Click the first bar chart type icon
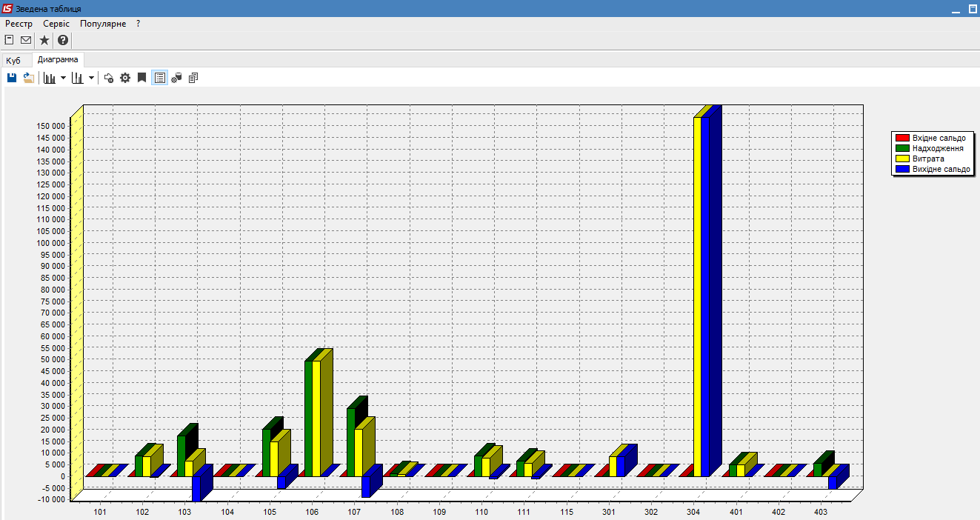980x520 pixels. point(50,78)
